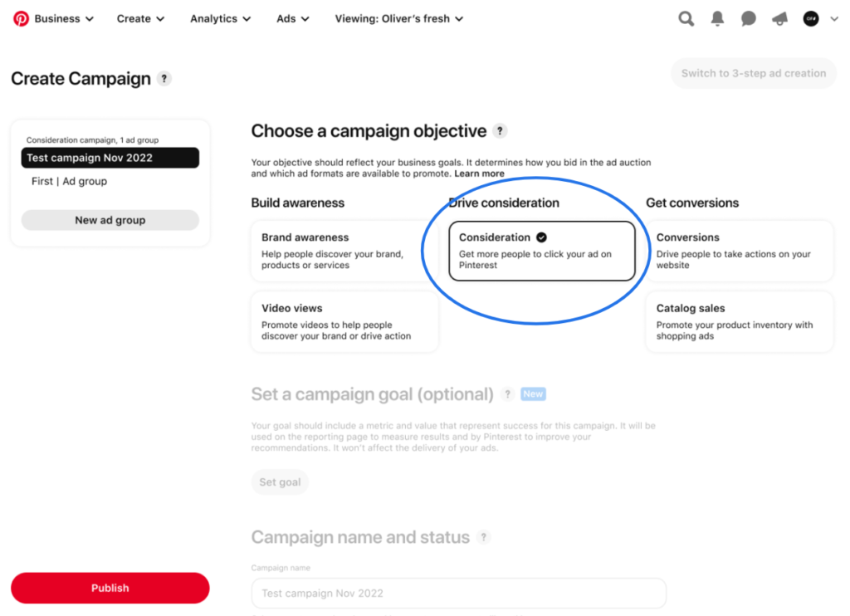Viewport: 850px width, 616px height.
Task: Open the notifications bell icon
Action: coord(718,19)
